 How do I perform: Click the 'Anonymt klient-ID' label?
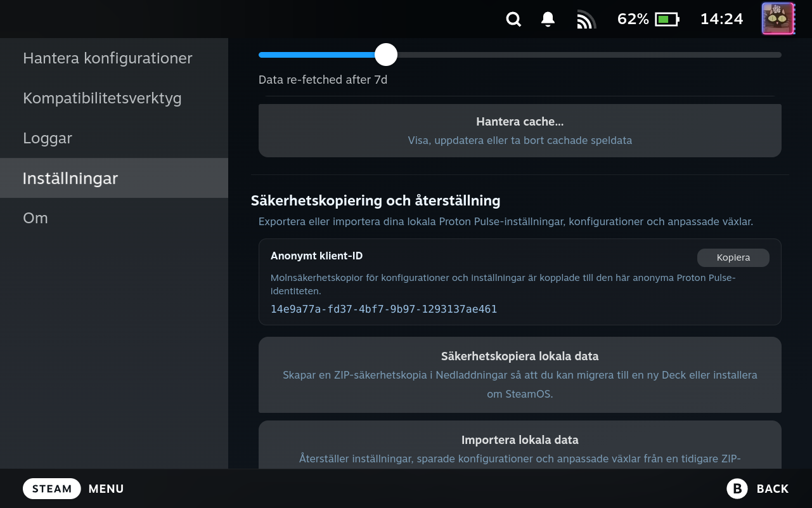click(316, 256)
